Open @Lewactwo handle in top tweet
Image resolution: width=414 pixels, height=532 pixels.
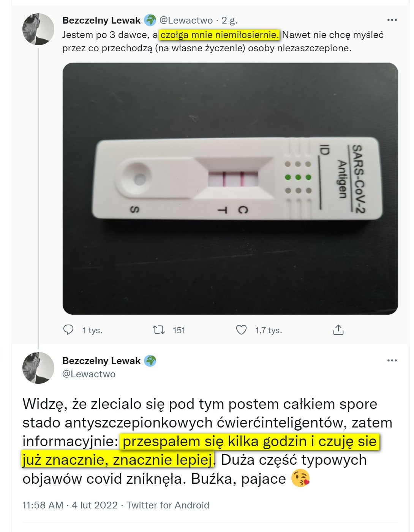pos(186,20)
